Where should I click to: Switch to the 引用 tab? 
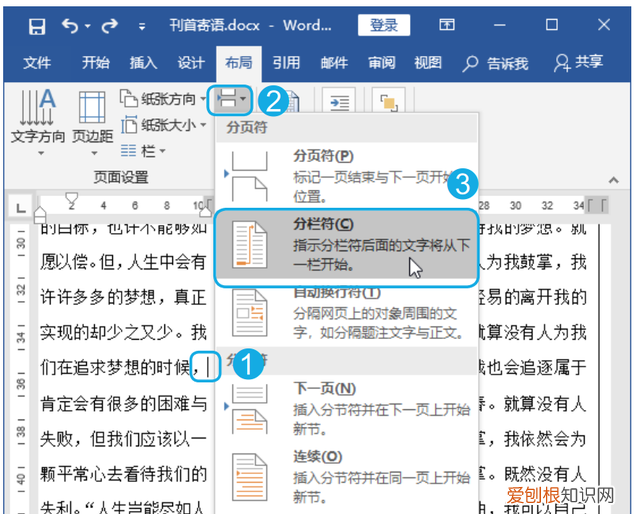tap(286, 63)
